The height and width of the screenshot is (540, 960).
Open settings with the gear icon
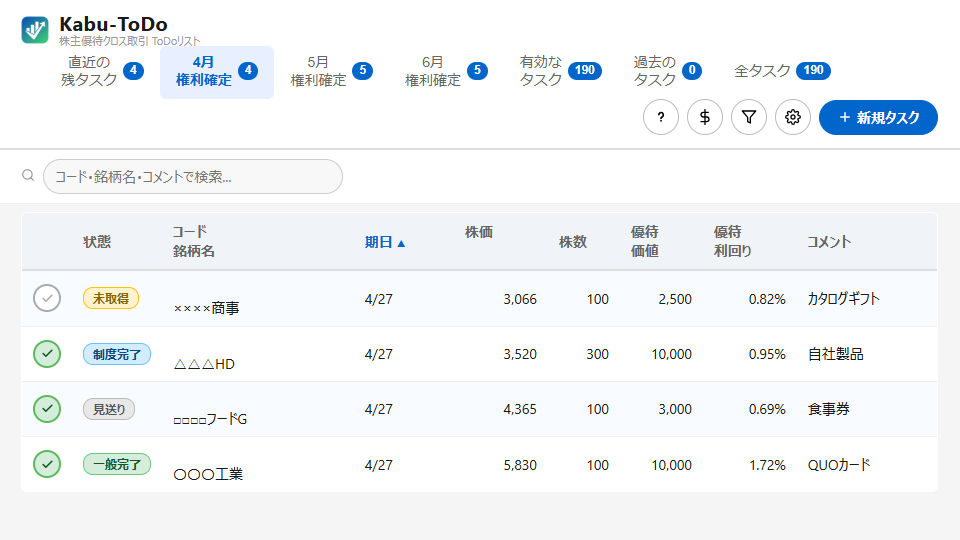coord(793,117)
